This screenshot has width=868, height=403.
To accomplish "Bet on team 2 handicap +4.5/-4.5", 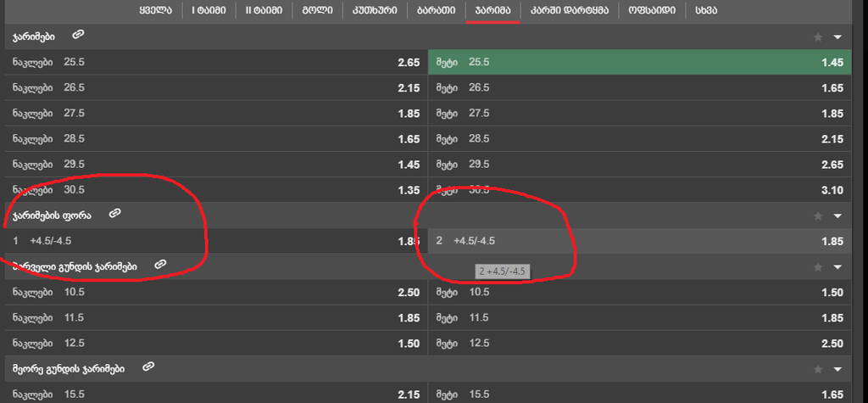I will pyautogui.click(x=640, y=241).
